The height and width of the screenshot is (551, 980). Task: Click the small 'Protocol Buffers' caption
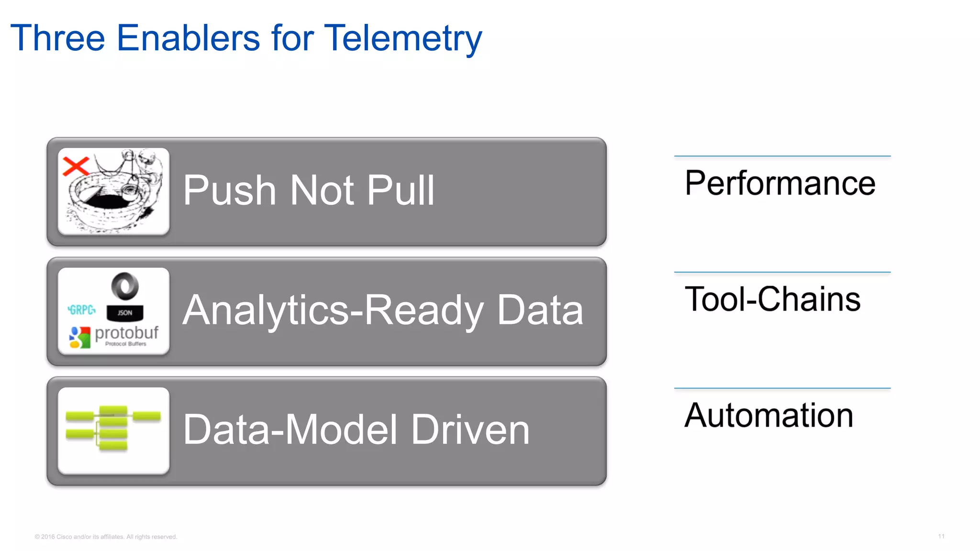point(125,344)
